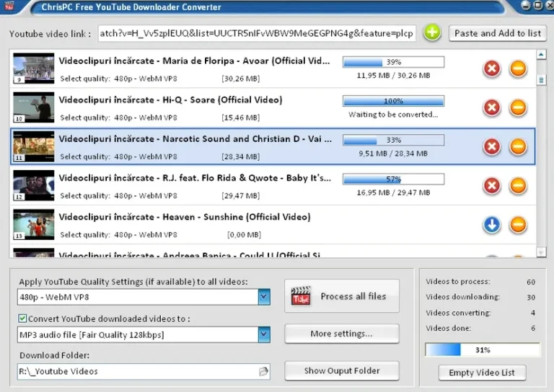Image resolution: width=554 pixels, height=392 pixels.
Task: Cancel the R.J. feat. Flo Rida download
Action: click(492, 186)
